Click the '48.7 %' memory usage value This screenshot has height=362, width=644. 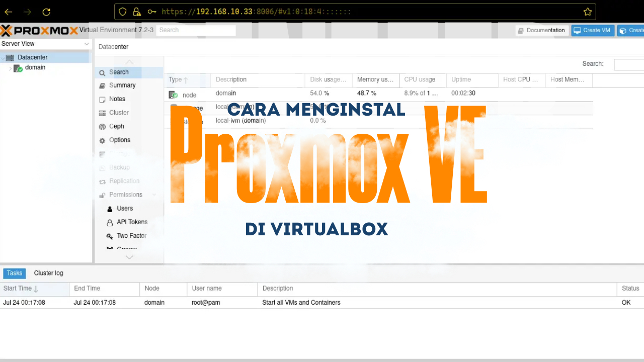[x=367, y=94]
